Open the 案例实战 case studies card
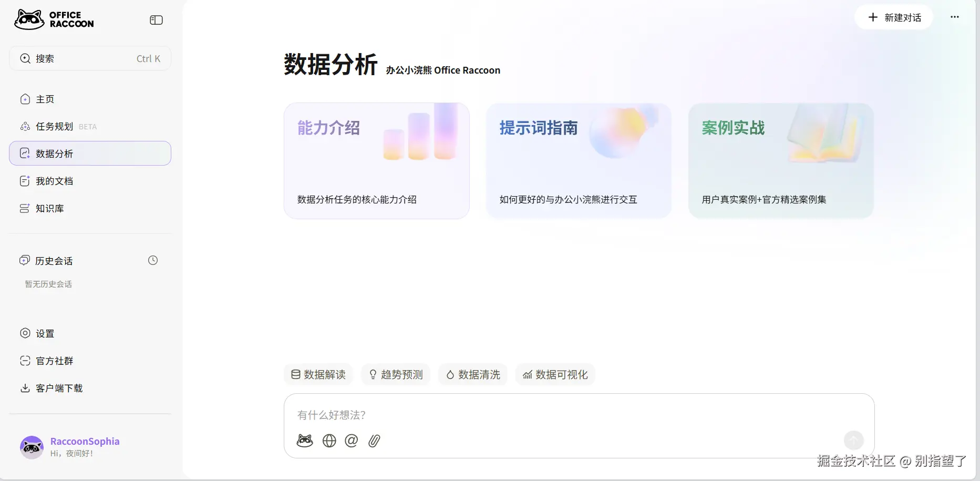 781,161
